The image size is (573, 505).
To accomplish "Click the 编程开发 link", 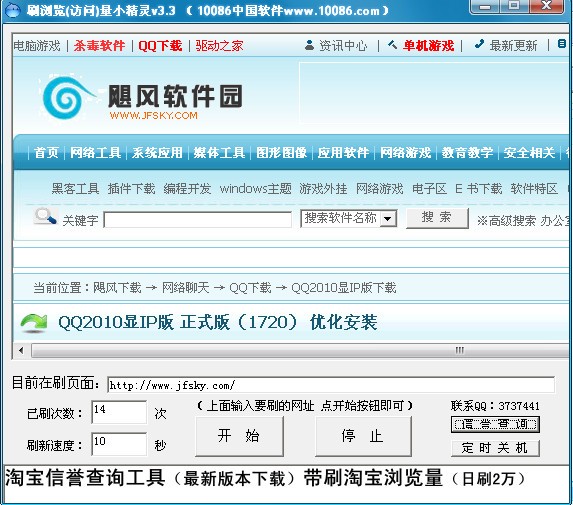I will [187, 189].
